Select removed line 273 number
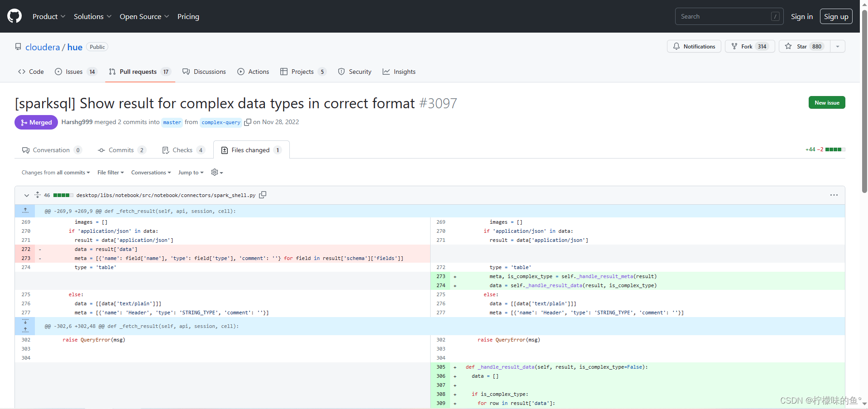868x409 pixels. 26,258
